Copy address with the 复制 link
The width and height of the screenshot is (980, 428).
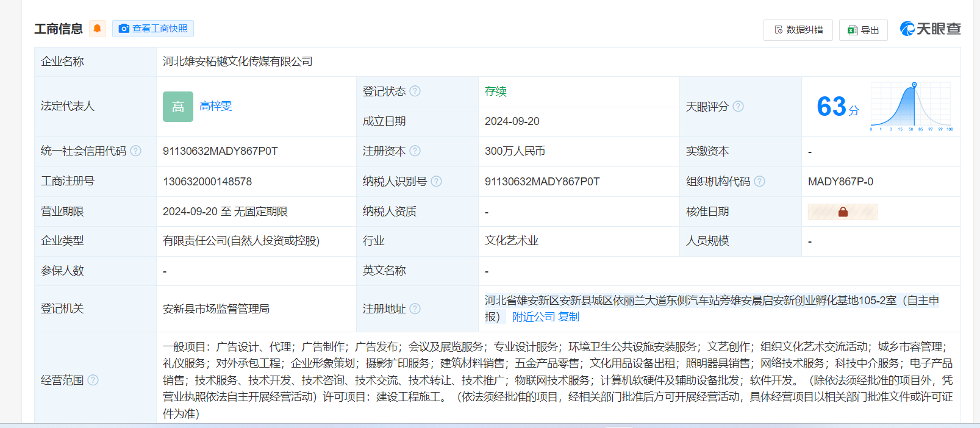coord(568,316)
